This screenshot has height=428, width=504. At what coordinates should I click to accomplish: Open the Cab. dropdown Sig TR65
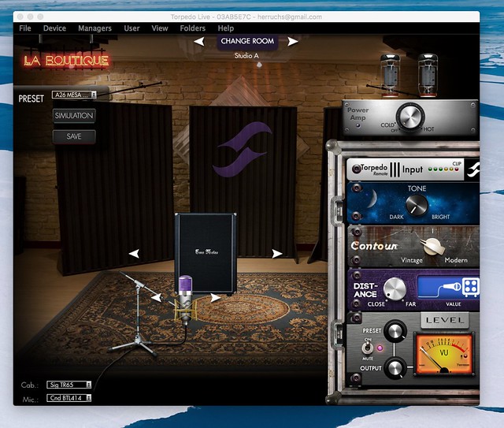coord(69,385)
